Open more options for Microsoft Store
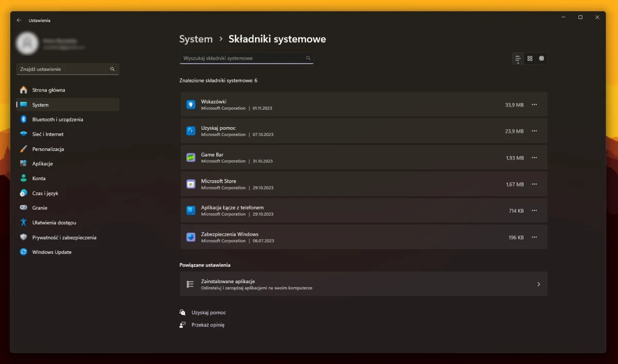The width and height of the screenshot is (618, 364). point(534,184)
